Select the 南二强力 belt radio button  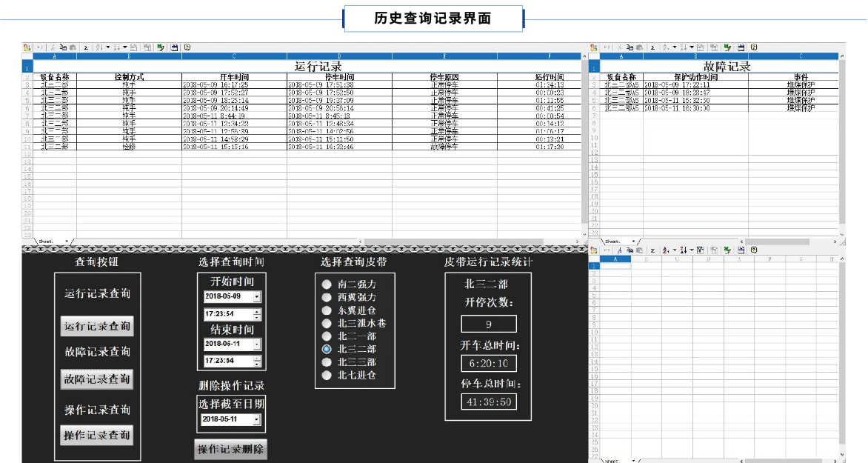[x=326, y=284]
